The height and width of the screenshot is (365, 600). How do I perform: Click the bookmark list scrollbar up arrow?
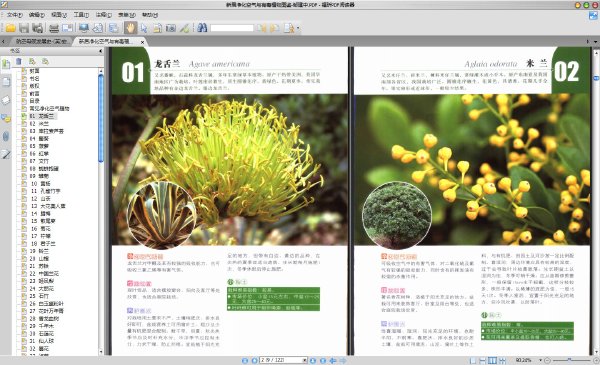[x=101, y=71]
